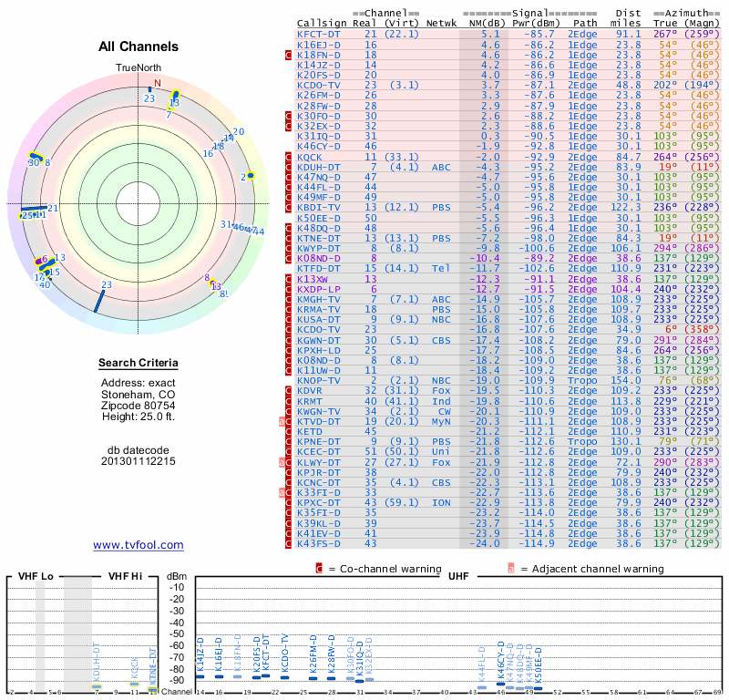
Task: Click the channel 2 marker on radar plot
Action: [243, 176]
